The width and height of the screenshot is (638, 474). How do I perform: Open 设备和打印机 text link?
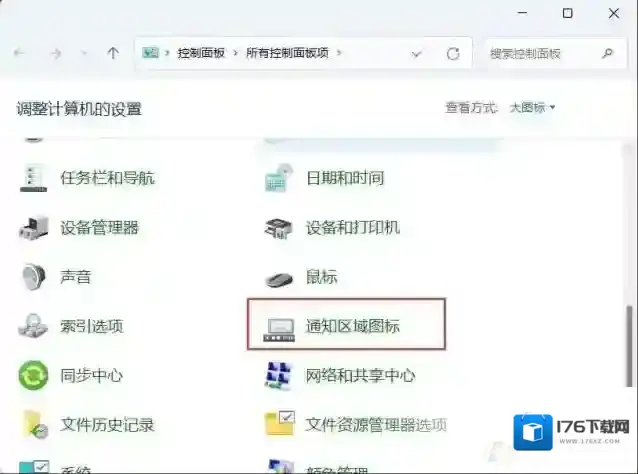pyautogui.click(x=353, y=228)
